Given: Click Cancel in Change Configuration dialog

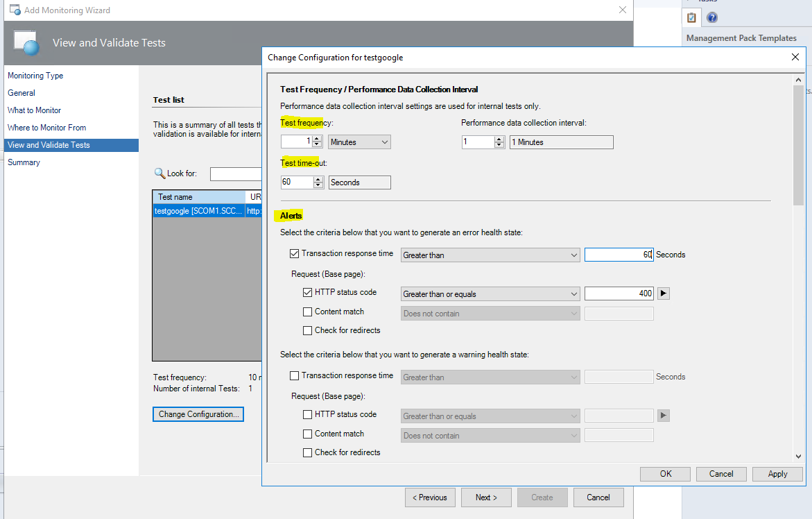Looking at the screenshot, I should click(x=721, y=474).
